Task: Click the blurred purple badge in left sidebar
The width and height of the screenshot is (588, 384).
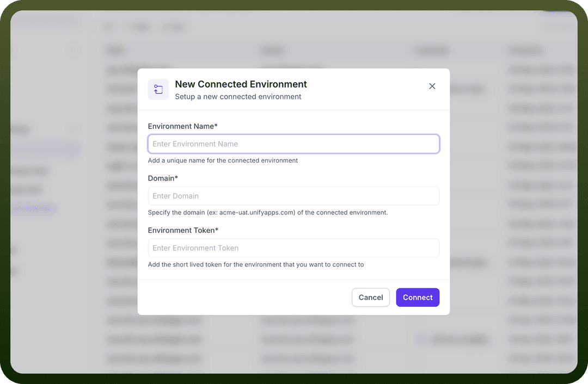Action: (x=33, y=208)
